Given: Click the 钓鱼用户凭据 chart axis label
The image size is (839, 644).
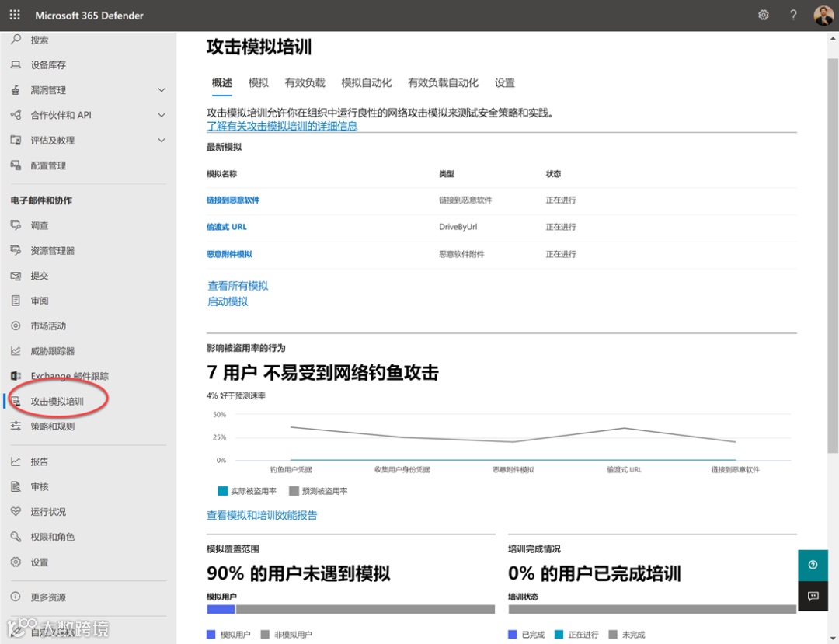Looking at the screenshot, I should pos(291,470).
